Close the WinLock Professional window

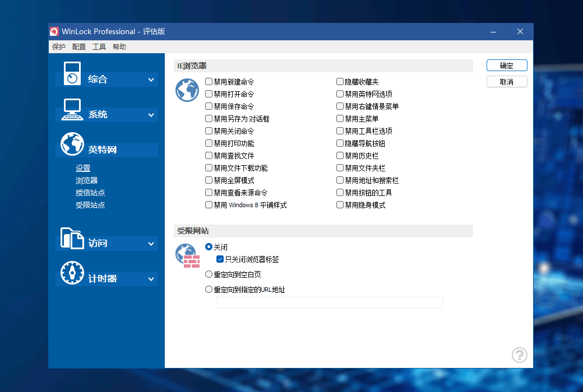[x=520, y=32]
